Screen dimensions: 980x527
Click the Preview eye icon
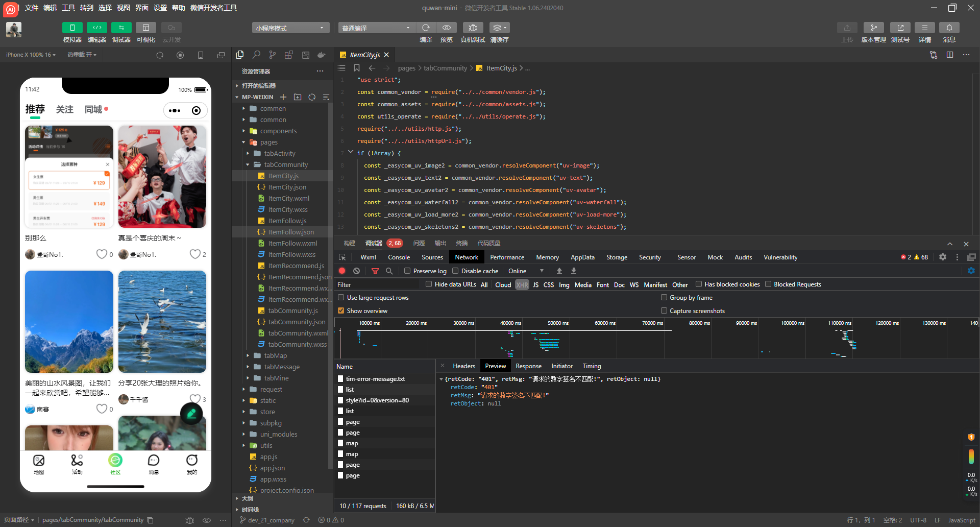click(446, 28)
